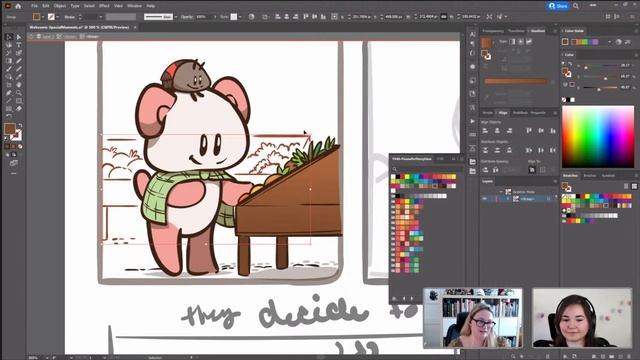This screenshot has height=360, width=640.
Task: Pick a color from the spectrum in Color panel
Action: (598, 137)
